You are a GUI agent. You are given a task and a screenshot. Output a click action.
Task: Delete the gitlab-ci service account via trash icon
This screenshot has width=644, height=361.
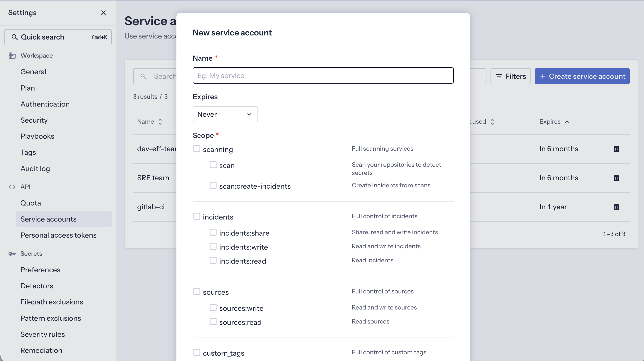coord(616,207)
